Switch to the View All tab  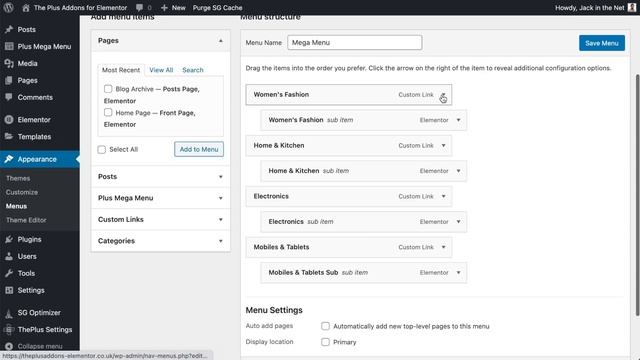161,70
